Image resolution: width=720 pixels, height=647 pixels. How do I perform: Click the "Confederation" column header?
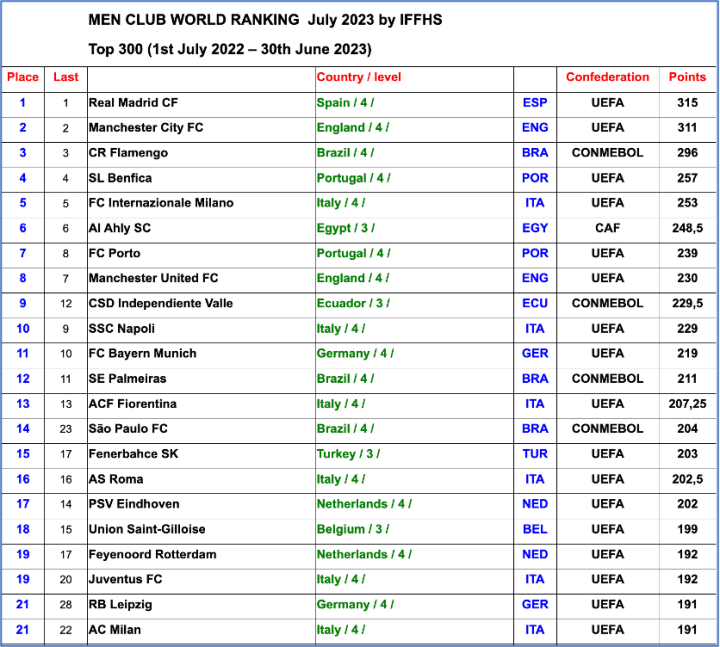[x=607, y=77]
